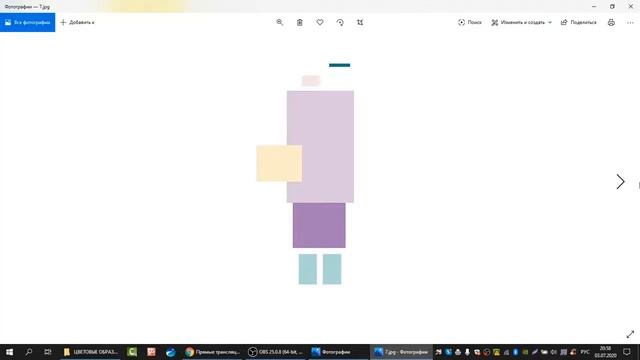The width and height of the screenshot is (640, 360).
Task: Open the notification center icon
Action: [x=627, y=352]
